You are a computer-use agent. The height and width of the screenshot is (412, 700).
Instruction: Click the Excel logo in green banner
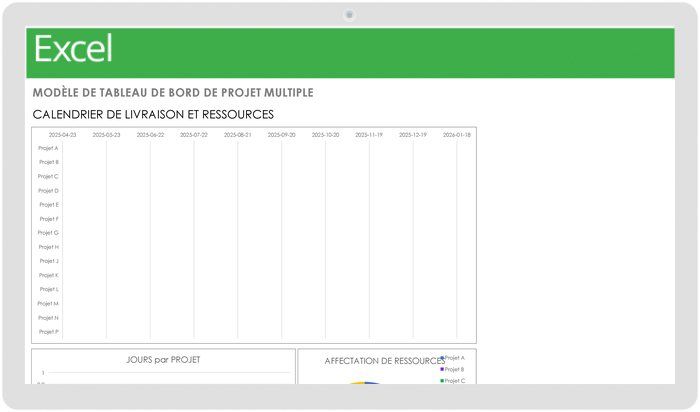[x=73, y=49]
